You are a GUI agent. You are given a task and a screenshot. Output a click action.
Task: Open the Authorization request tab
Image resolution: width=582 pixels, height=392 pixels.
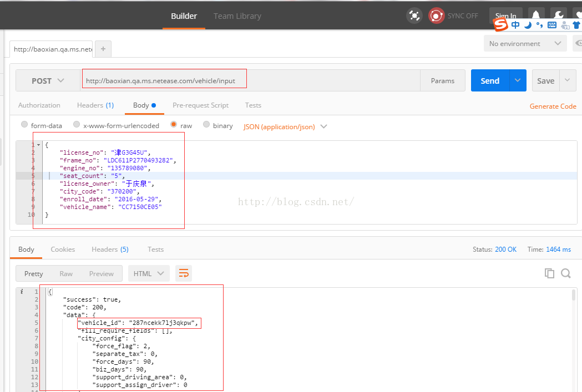coord(39,105)
